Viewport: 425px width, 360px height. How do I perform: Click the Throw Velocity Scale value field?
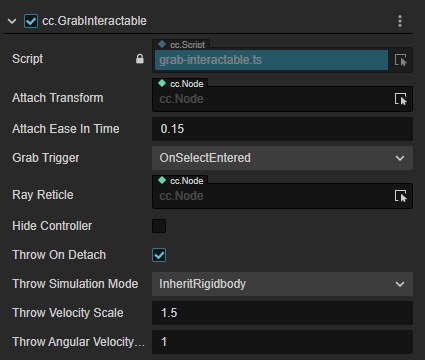tap(282, 313)
